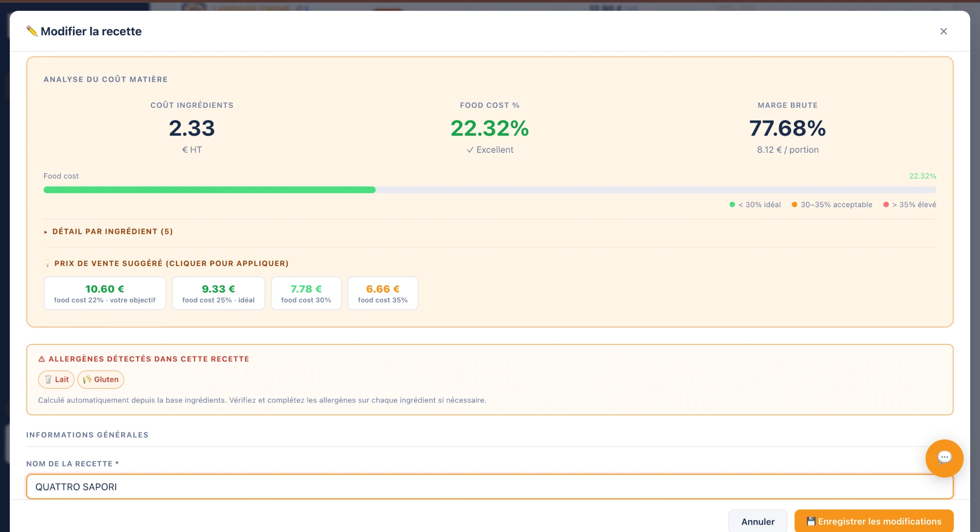Click the wheat icon in Gluten tag
Image resolution: width=980 pixels, height=532 pixels.
(x=87, y=380)
